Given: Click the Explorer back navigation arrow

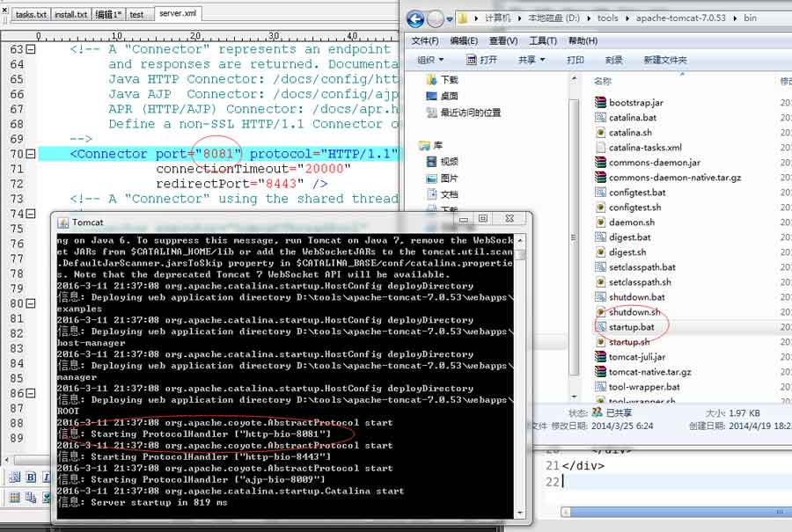Looking at the screenshot, I should tap(414, 18).
